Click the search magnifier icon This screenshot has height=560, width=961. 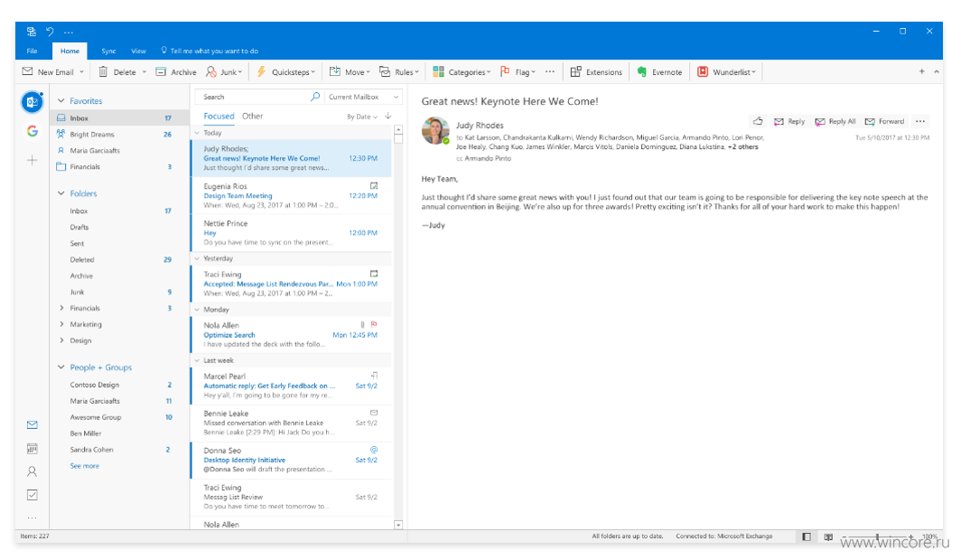pyautogui.click(x=315, y=97)
